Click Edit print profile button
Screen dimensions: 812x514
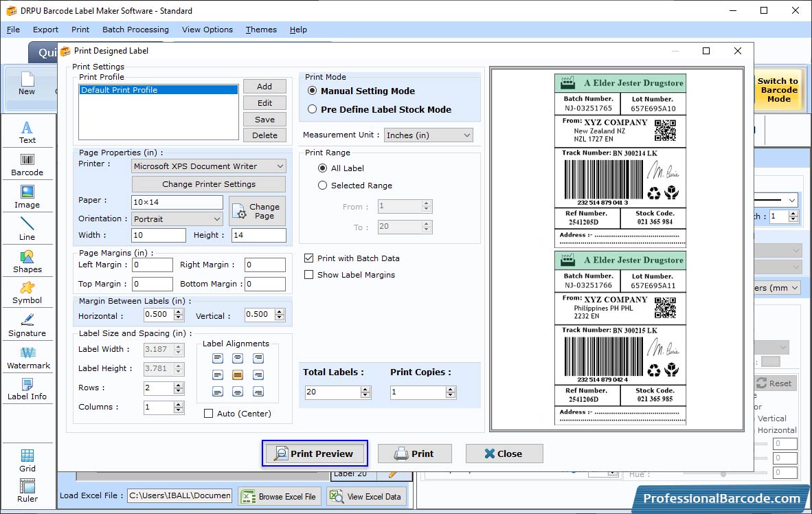(264, 103)
